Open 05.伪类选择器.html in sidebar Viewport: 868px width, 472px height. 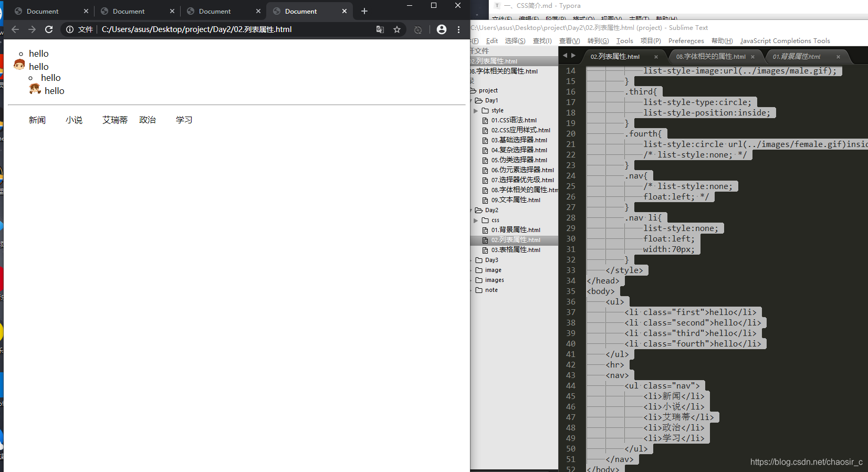[519, 161]
